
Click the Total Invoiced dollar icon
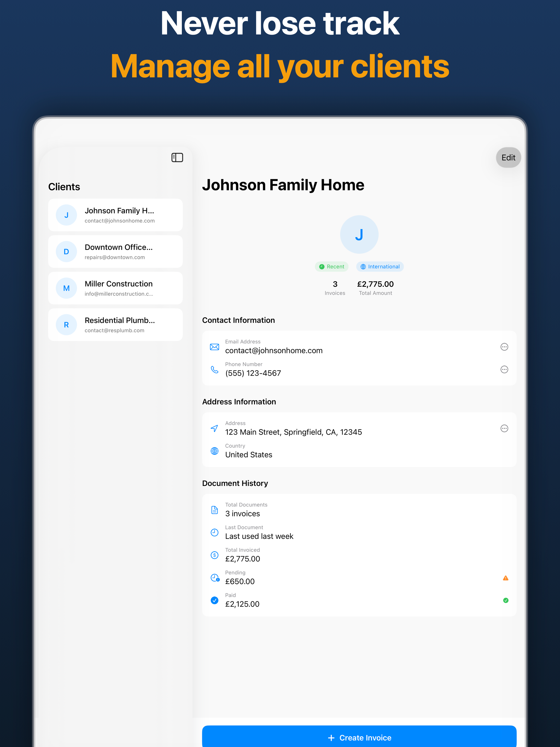[x=214, y=555]
